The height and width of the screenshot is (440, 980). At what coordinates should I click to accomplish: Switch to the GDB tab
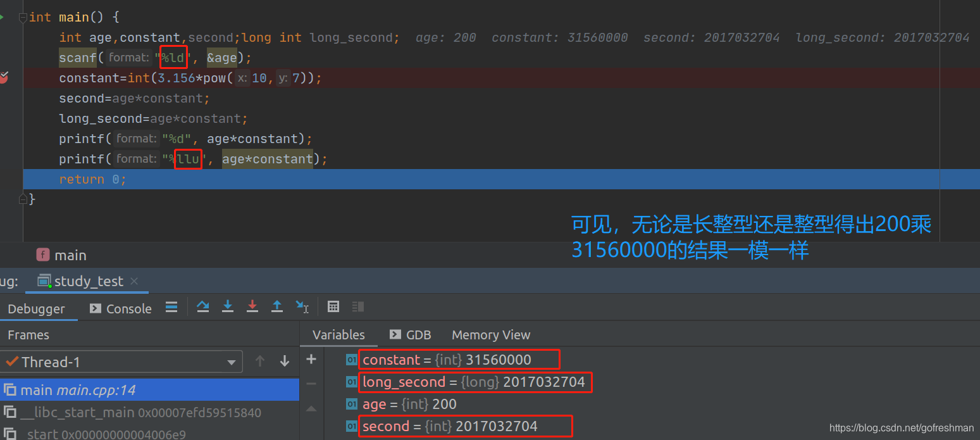tap(410, 335)
